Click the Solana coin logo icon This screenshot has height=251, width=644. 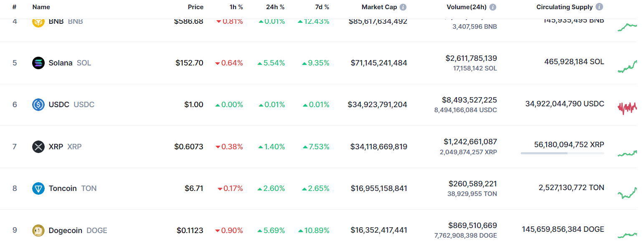[38, 63]
